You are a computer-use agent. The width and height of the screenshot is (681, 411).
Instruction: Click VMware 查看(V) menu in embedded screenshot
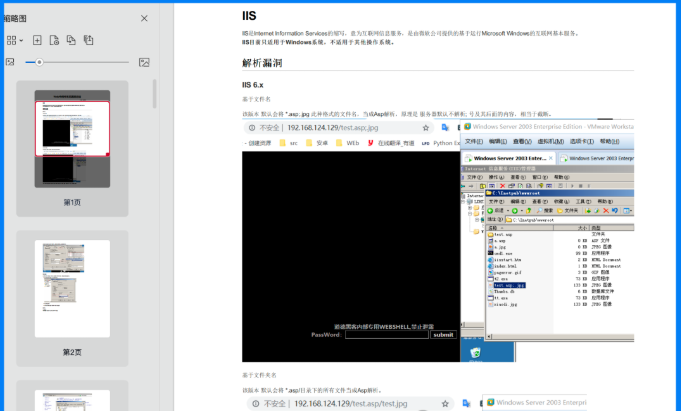click(x=522, y=142)
